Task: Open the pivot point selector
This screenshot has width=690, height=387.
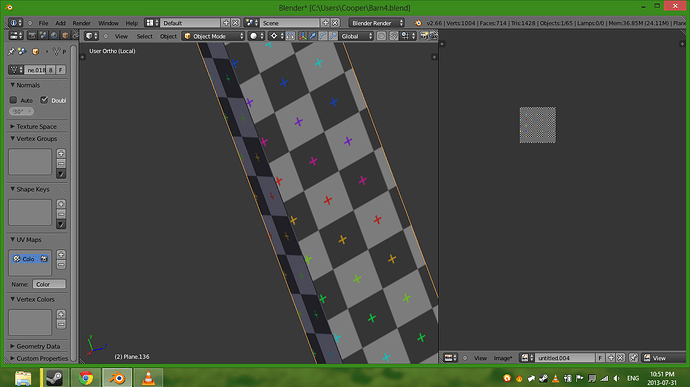Action: (277, 36)
